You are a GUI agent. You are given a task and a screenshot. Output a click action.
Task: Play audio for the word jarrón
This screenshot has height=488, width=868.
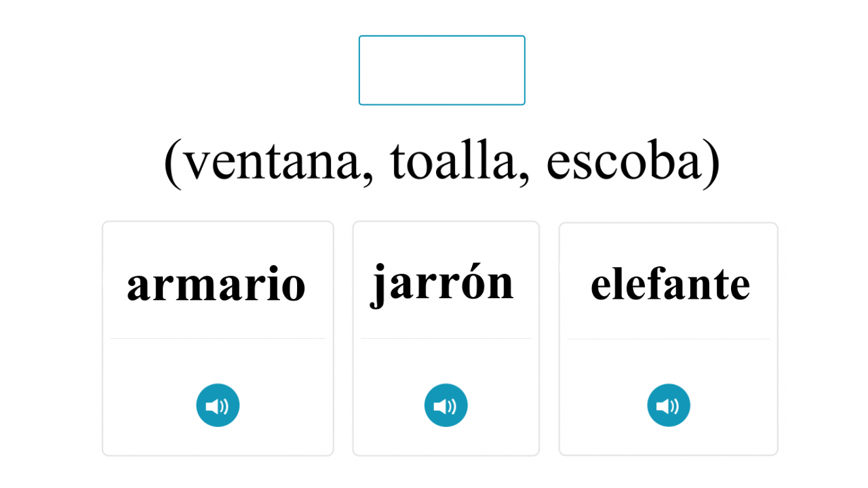pos(446,405)
